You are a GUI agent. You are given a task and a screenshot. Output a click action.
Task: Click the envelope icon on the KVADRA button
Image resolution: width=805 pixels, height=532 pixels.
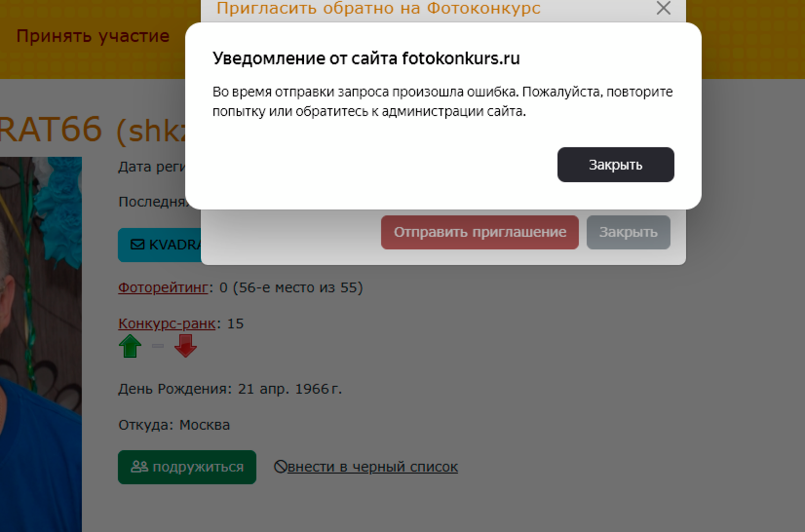[x=137, y=245]
